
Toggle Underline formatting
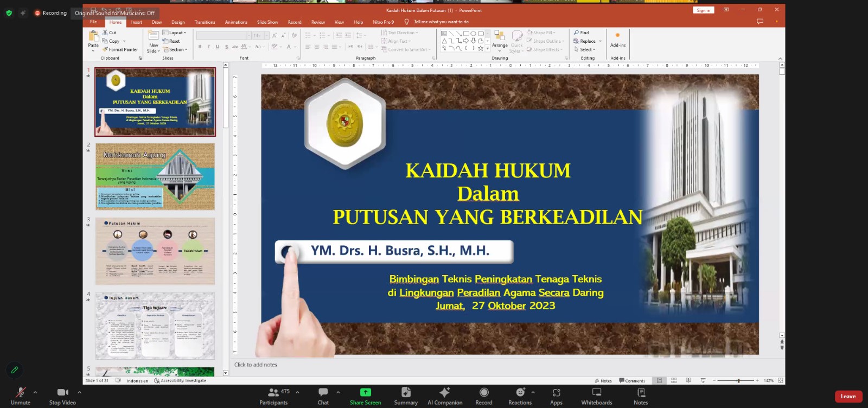coord(218,47)
